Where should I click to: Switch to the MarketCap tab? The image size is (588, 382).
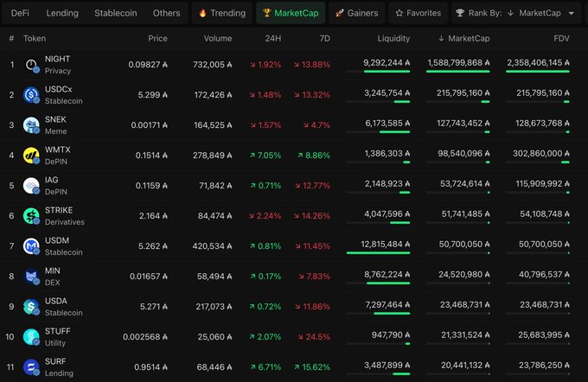coord(291,13)
